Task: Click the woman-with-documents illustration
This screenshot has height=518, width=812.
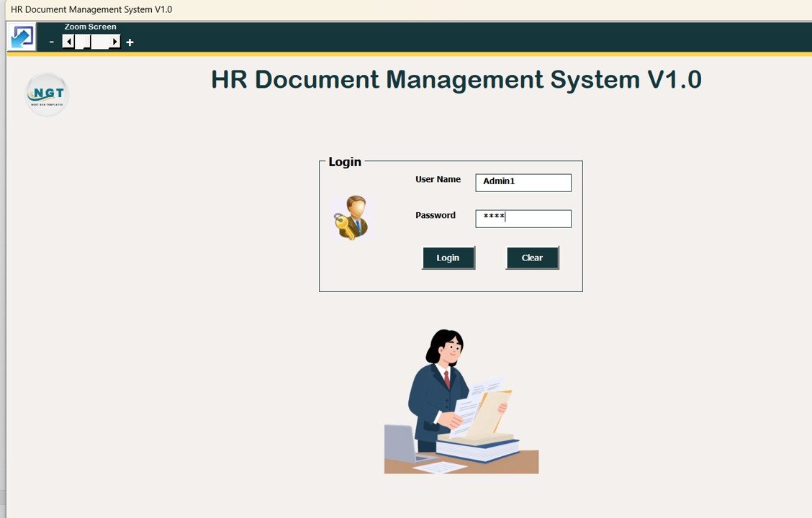Action: point(461,399)
